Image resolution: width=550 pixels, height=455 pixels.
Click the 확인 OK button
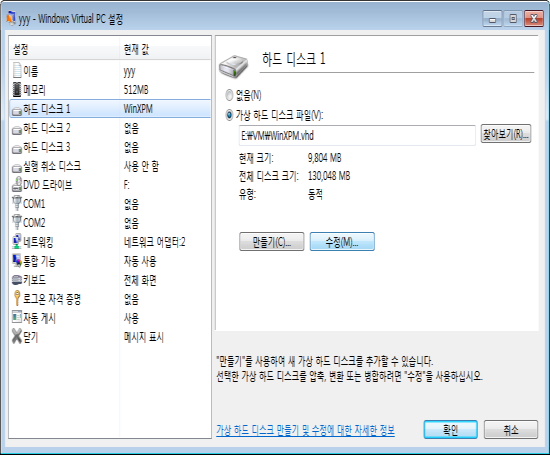click(450, 429)
